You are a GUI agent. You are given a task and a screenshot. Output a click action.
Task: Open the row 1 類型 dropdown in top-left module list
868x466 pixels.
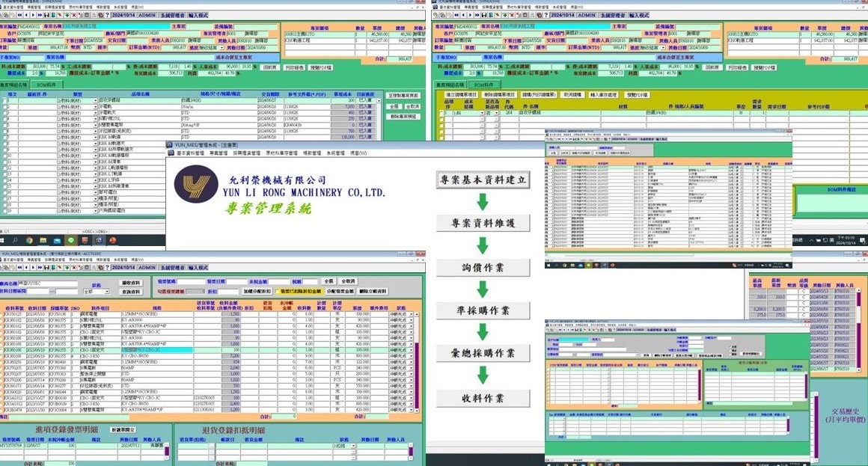tap(95, 101)
